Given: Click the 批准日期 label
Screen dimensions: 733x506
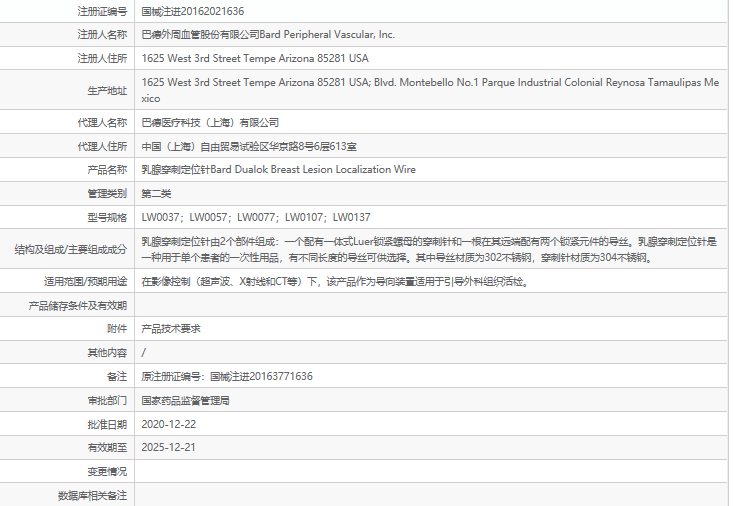Looking at the screenshot, I should [107, 425].
